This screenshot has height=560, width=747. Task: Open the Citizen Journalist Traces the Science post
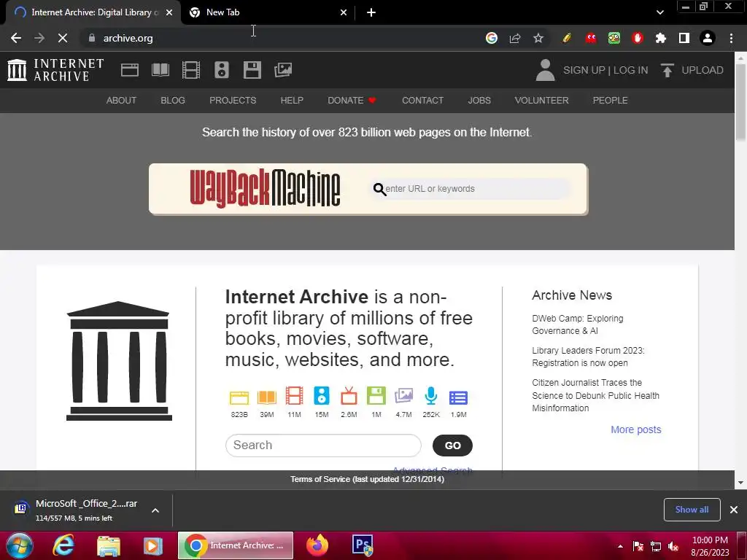pos(595,395)
